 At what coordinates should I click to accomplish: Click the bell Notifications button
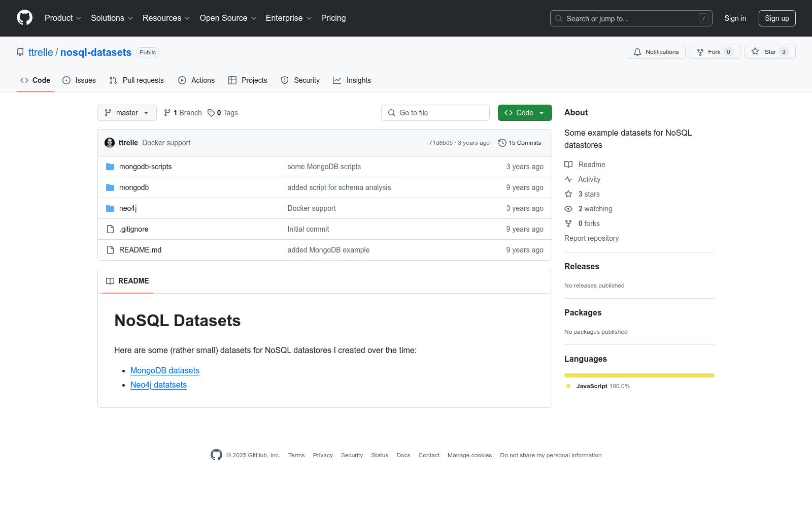[656, 52]
